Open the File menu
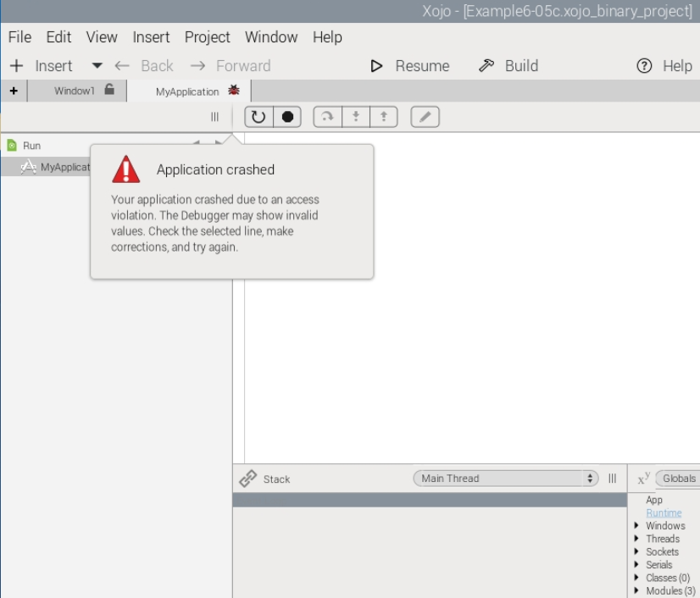This screenshot has width=700, height=598. [20, 37]
